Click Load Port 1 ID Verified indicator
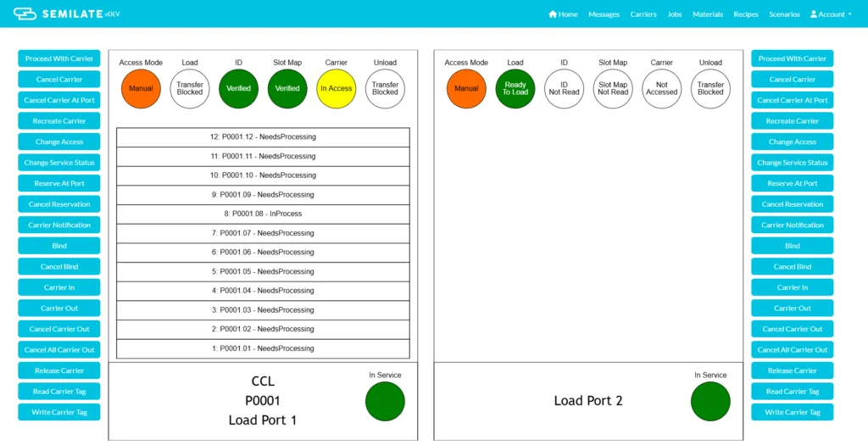 pyautogui.click(x=238, y=88)
